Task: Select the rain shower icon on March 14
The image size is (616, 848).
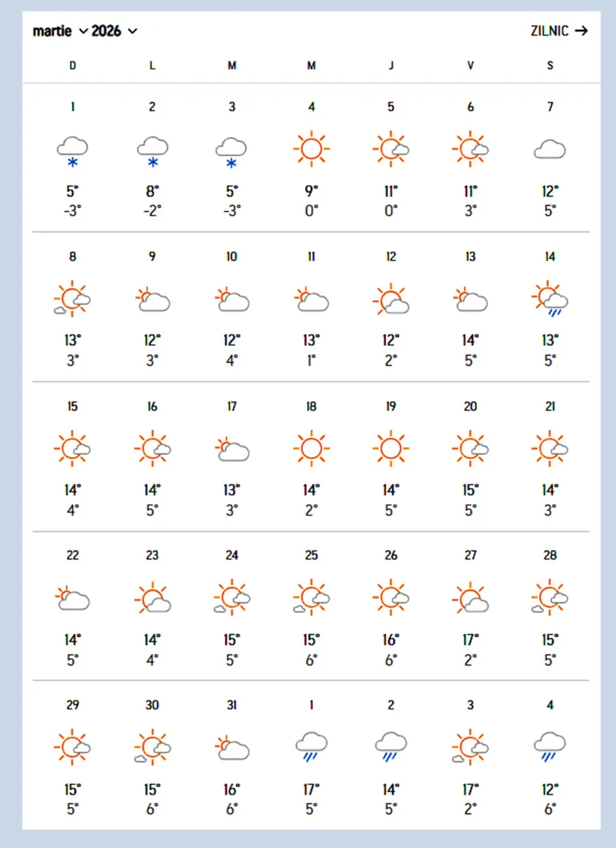Action: pos(550,299)
